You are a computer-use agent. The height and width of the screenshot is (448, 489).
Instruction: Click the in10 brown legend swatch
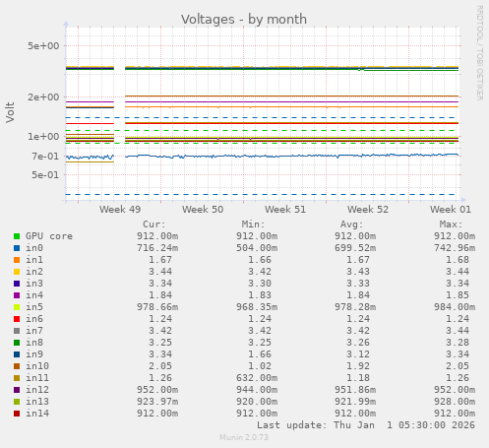tap(17, 366)
